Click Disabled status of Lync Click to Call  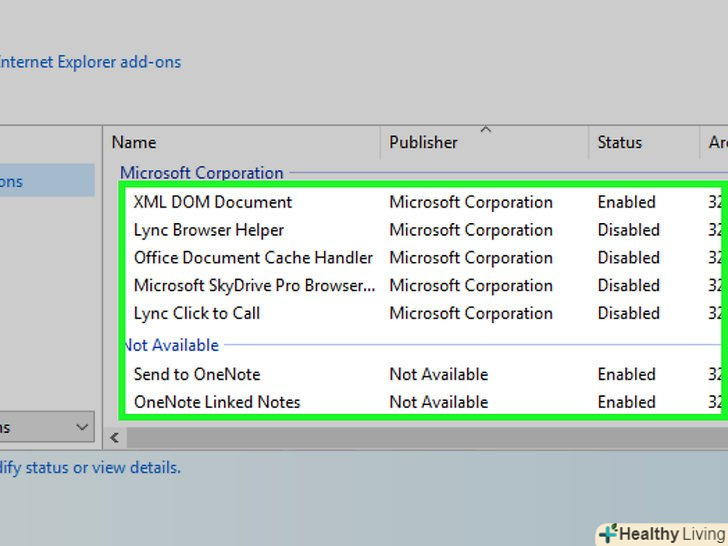click(x=629, y=314)
